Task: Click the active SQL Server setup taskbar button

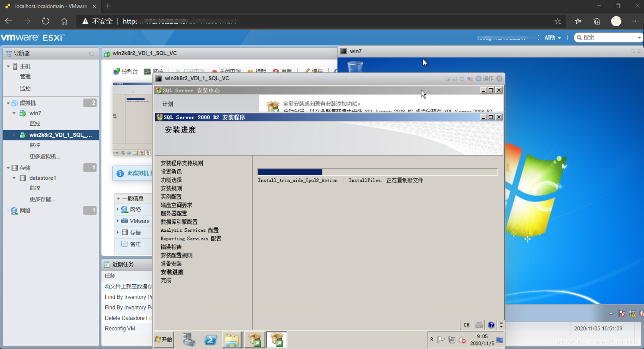Action: (x=277, y=339)
